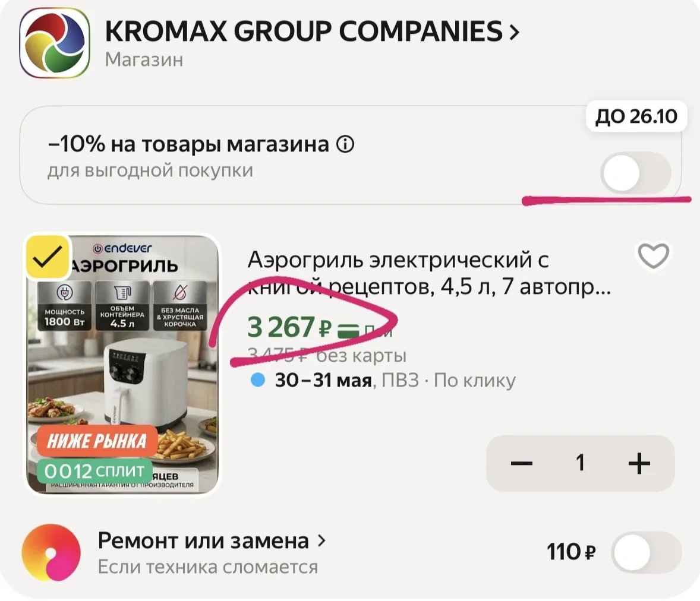Turn on Ремонт или замена for 110 ₽
This screenshot has width=700, height=601.
(x=647, y=552)
